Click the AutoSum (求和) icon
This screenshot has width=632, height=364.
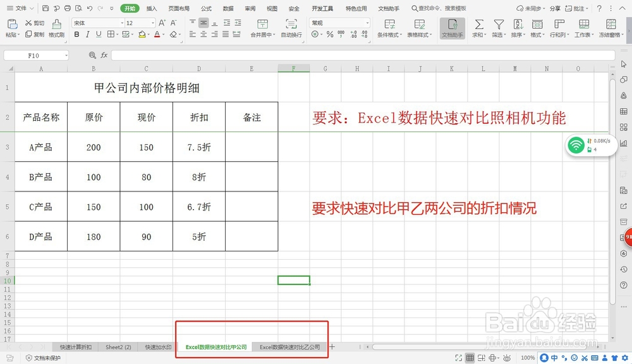point(478,25)
